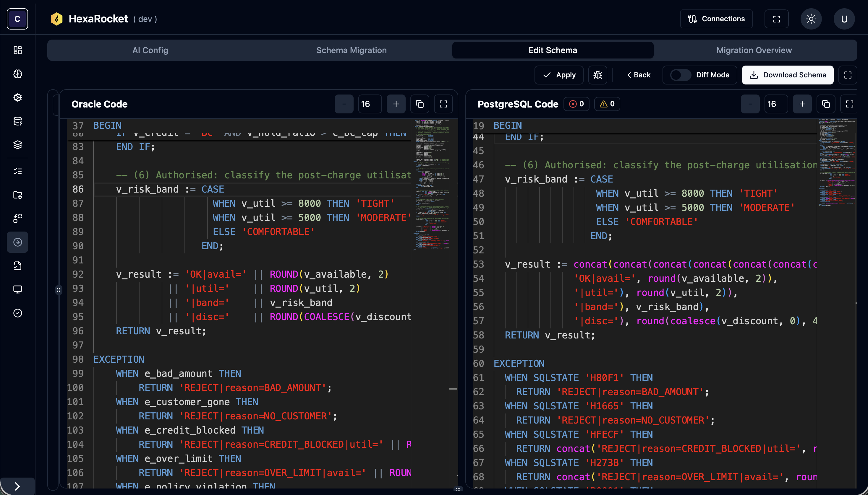Increase Oracle Code font size
This screenshot has width=868, height=495.
[x=396, y=104]
